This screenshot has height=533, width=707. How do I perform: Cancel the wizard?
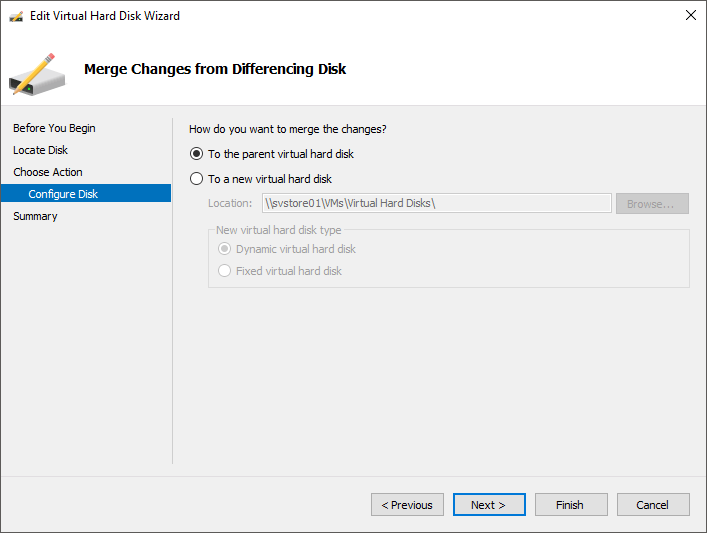[653, 505]
